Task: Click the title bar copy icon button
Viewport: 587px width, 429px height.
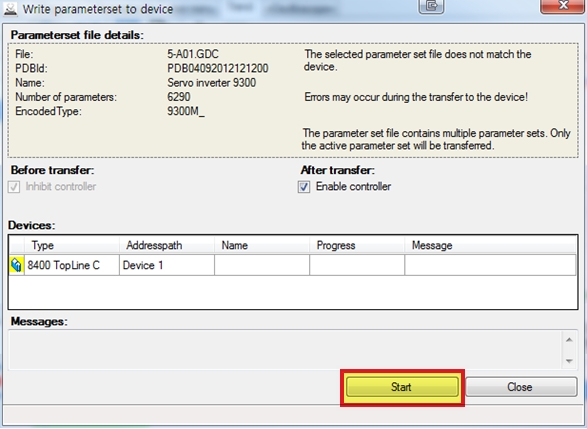Action: [x=431, y=6]
